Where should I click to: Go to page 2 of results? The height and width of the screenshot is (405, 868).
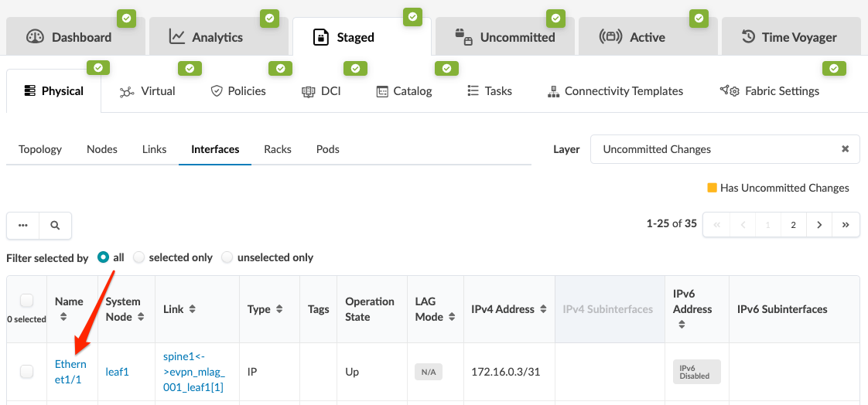coord(793,225)
